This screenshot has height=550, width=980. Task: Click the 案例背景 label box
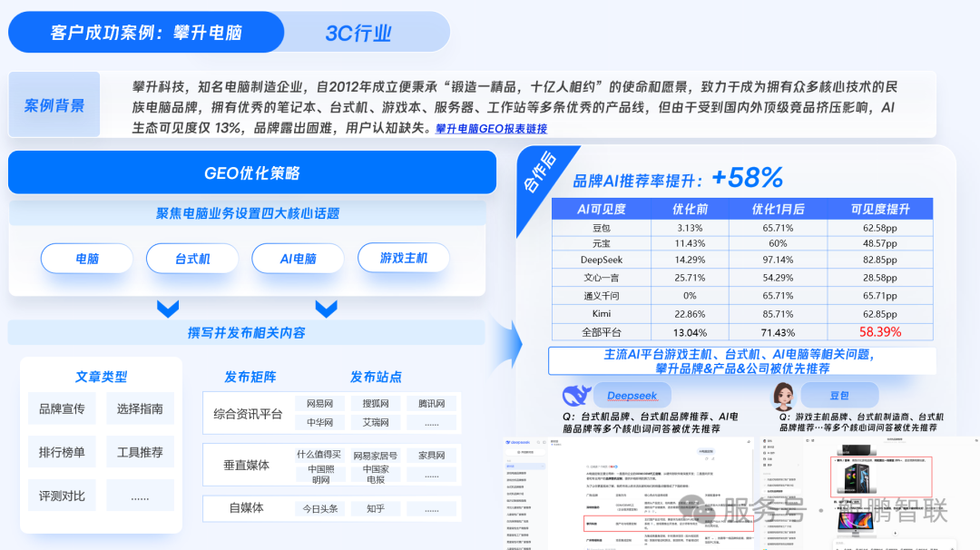[x=54, y=105]
